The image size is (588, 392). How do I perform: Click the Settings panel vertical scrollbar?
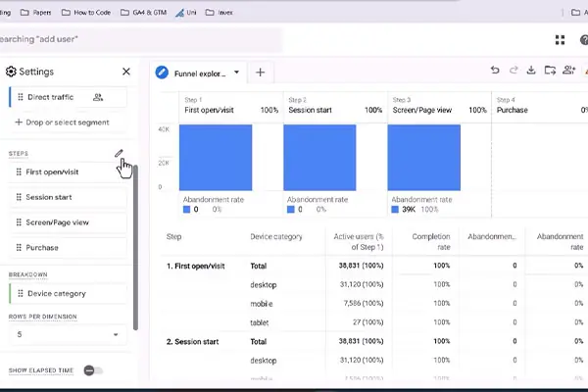coord(135,248)
